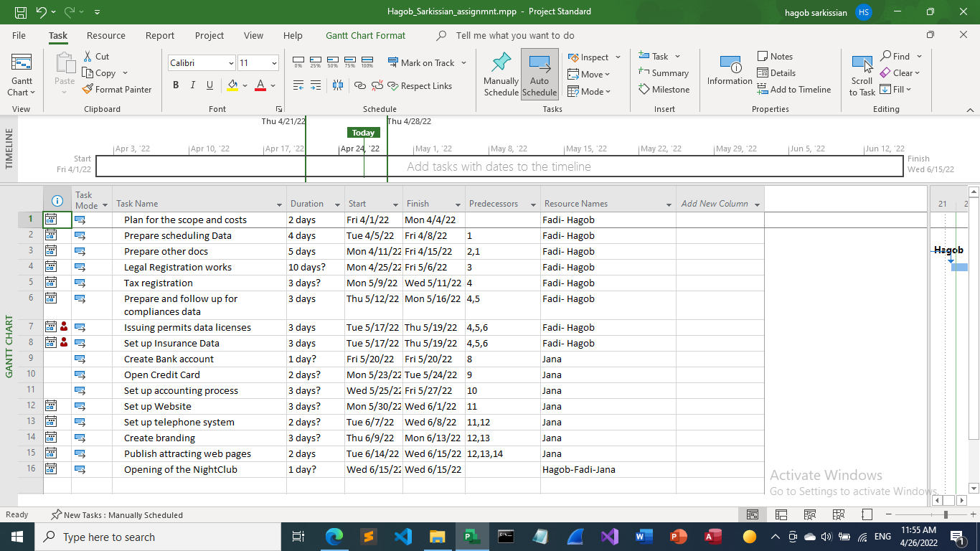
Task: Toggle bold formatting
Action: tap(176, 85)
